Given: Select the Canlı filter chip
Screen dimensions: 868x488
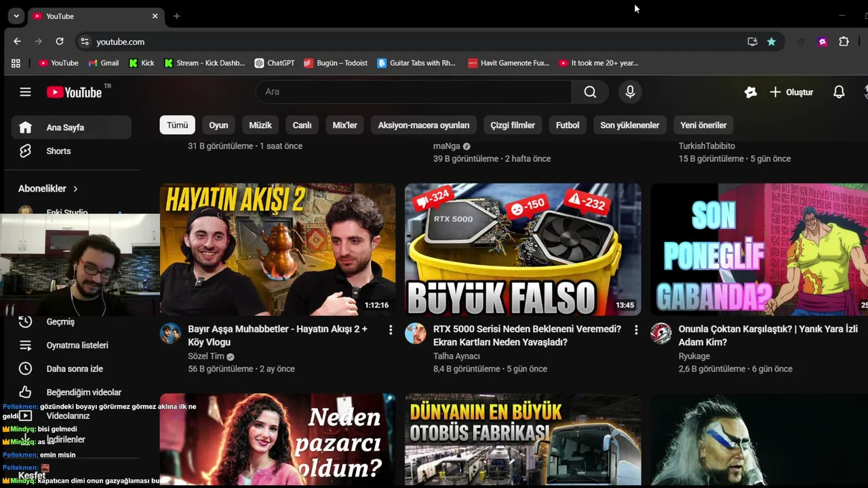Looking at the screenshot, I should [302, 125].
